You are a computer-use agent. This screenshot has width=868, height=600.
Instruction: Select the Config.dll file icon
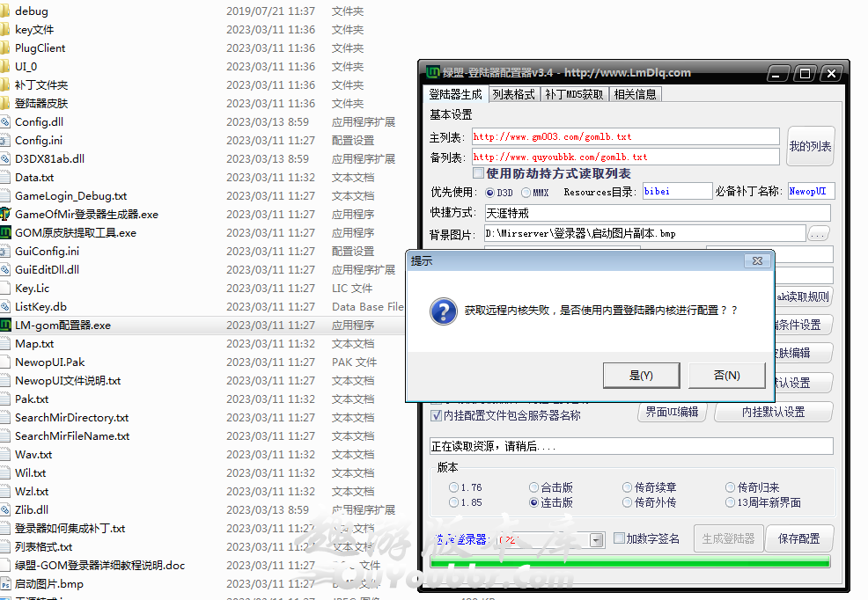pos(5,122)
